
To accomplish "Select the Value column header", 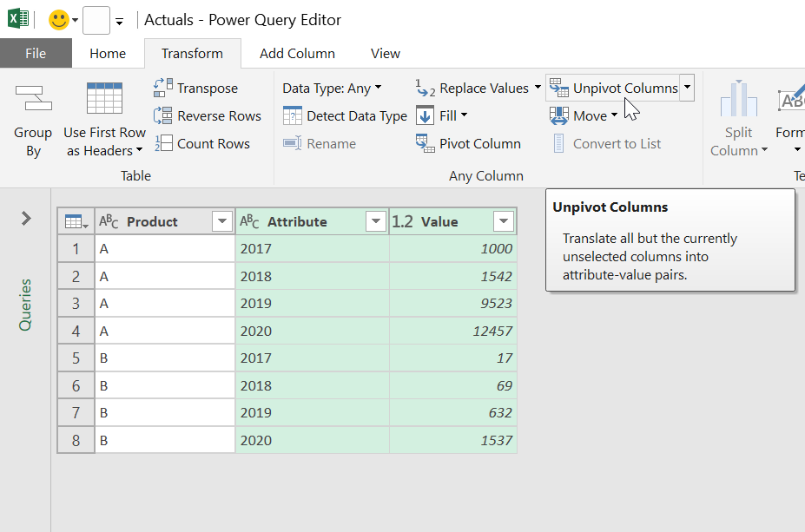I will pyautogui.click(x=439, y=221).
